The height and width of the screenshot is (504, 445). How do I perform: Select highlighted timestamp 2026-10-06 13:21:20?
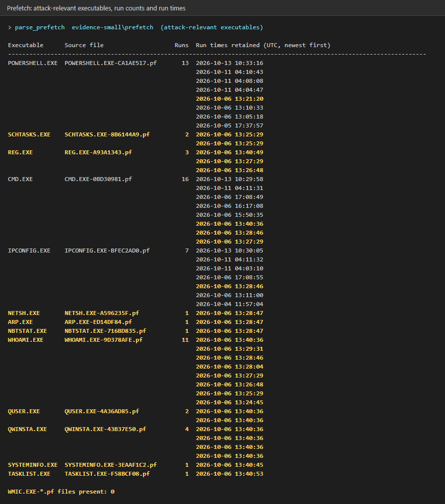click(230, 99)
